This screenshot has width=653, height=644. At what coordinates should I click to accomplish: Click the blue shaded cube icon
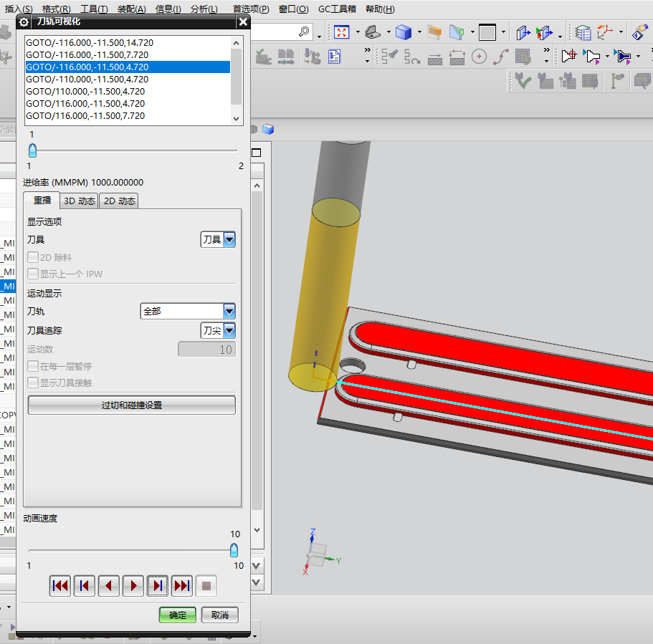(403, 32)
